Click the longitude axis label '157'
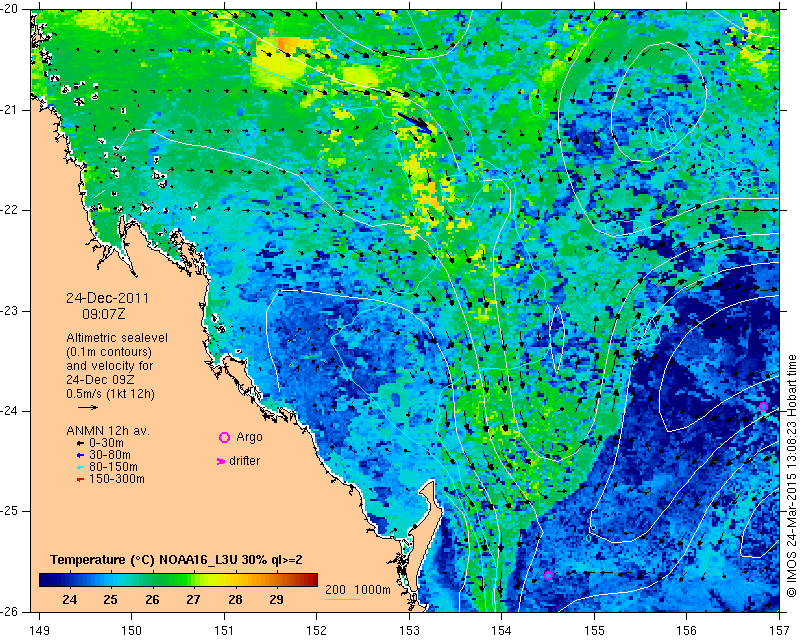This screenshot has width=800, height=640. click(780, 630)
